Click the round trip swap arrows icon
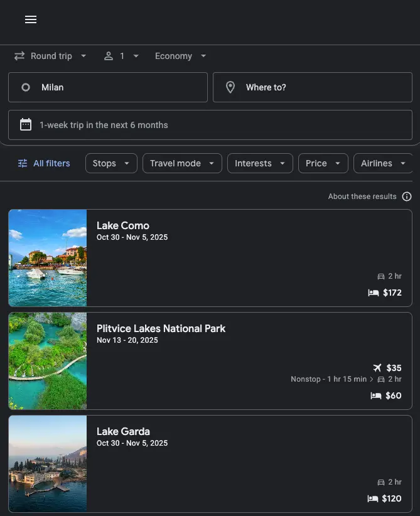Viewport: 420px width, 516px height. pyautogui.click(x=19, y=56)
